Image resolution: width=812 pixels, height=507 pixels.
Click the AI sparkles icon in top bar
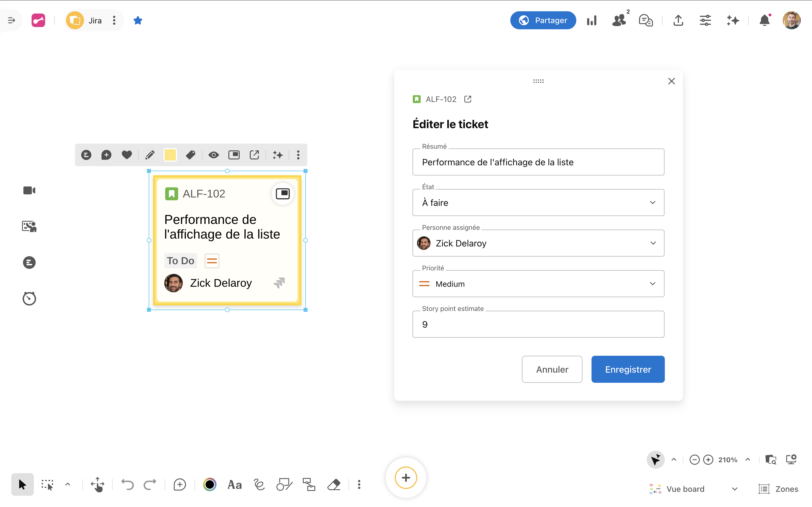[x=733, y=21]
